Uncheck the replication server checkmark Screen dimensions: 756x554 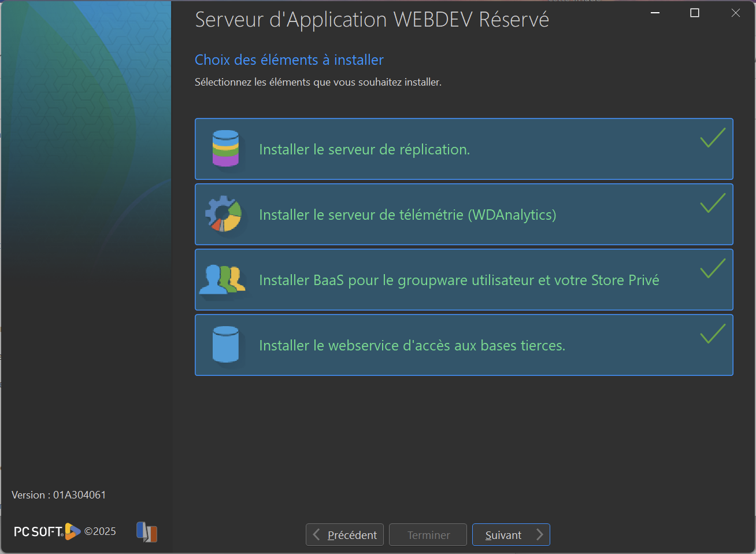pyautogui.click(x=713, y=138)
